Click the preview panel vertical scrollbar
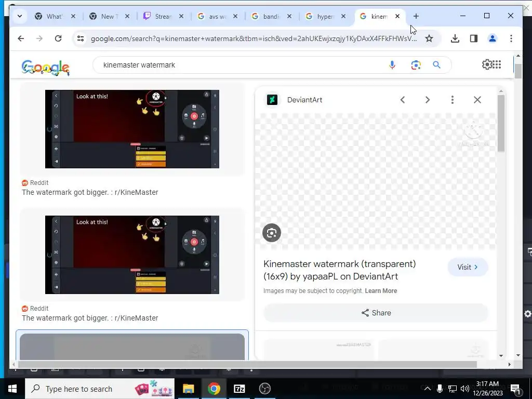The height and width of the screenshot is (399, 532). pyautogui.click(x=501, y=124)
